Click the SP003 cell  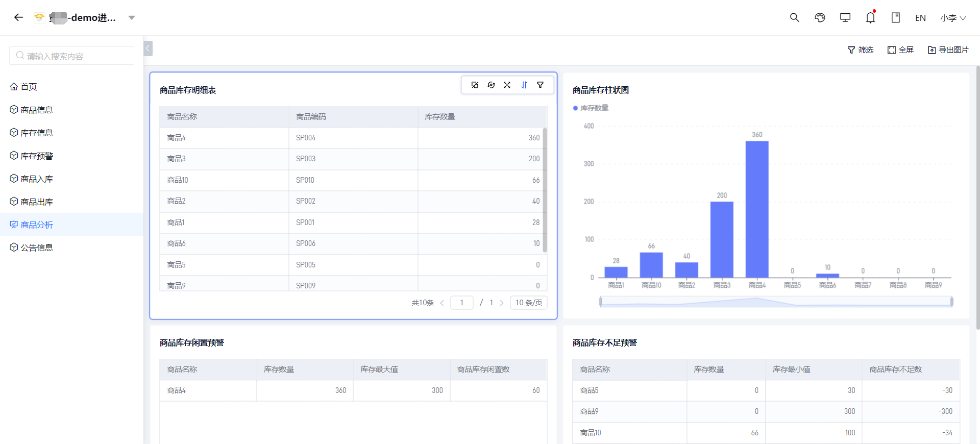(x=353, y=159)
